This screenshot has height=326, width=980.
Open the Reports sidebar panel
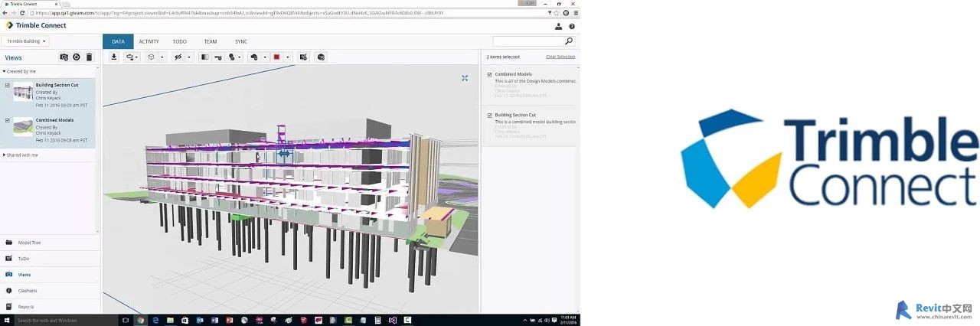click(50, 306)
